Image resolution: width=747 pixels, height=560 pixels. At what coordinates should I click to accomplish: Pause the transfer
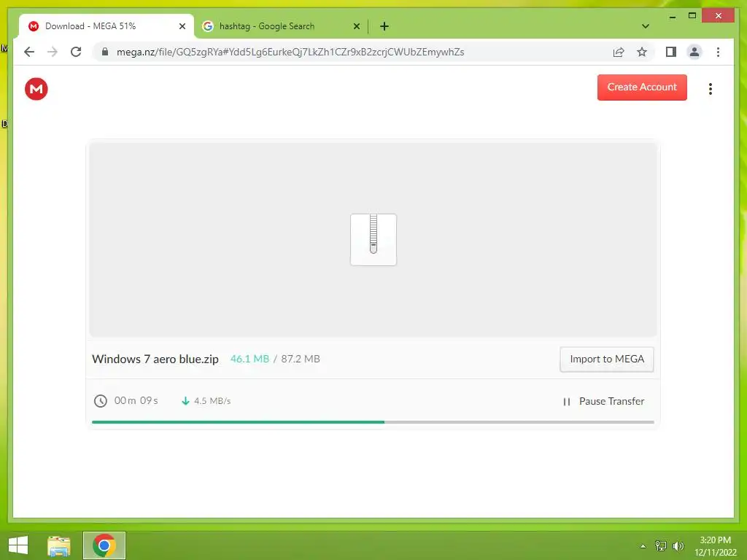603,402
